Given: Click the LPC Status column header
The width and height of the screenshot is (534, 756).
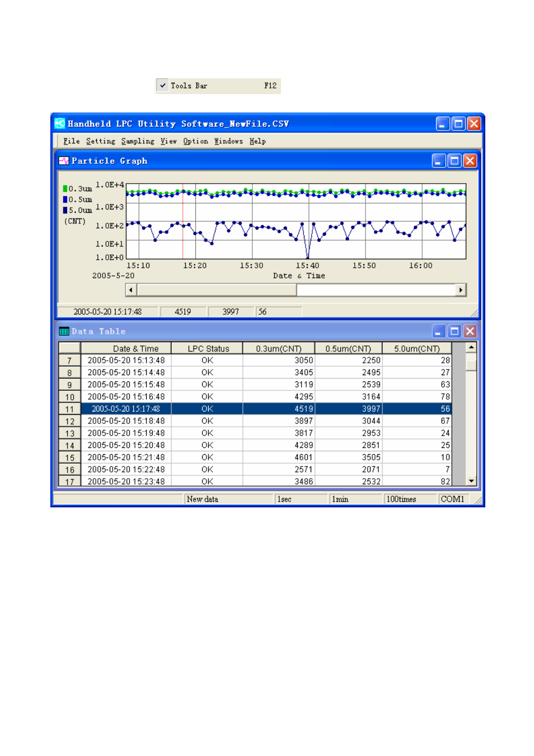Looking at the screenshot, I should (x=207, y=348).
